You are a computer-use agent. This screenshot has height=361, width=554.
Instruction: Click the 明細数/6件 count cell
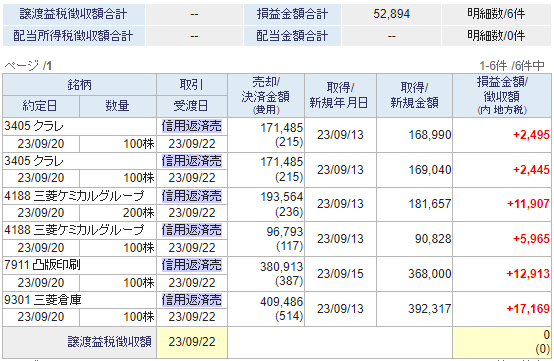(x=496, y=14)
